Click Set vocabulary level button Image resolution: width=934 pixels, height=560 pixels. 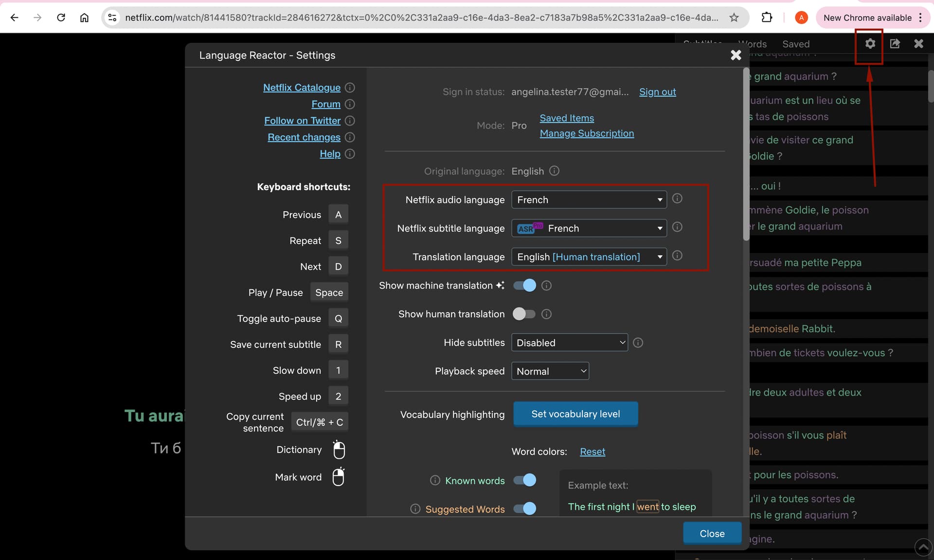coord(575,414)
